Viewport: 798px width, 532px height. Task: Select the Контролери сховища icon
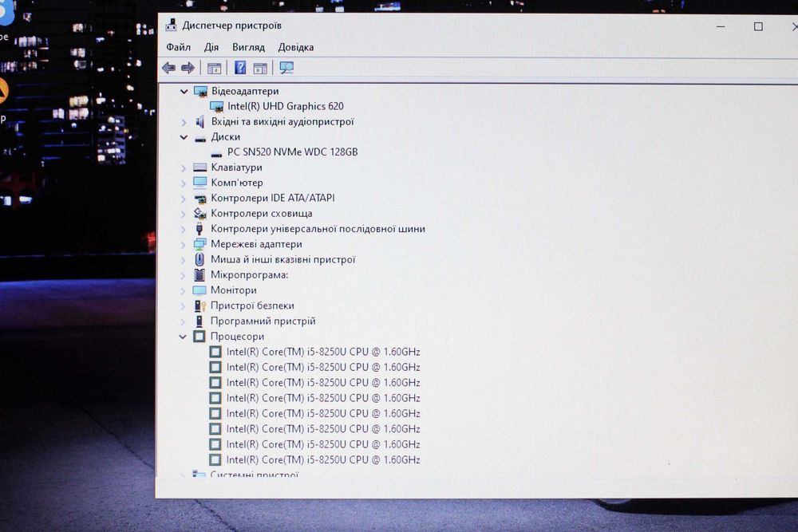(x=200, y=214)
